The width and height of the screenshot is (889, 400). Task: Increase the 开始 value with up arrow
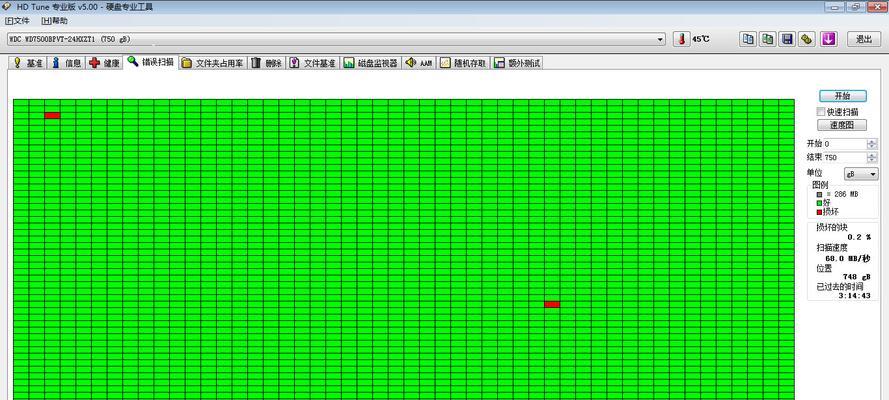click(x=872, y=141)
